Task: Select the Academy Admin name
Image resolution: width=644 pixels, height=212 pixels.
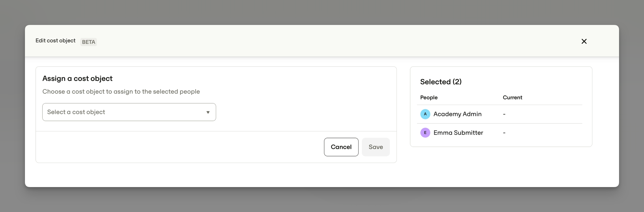Action: pyautogui.click(x=457, y=114)
